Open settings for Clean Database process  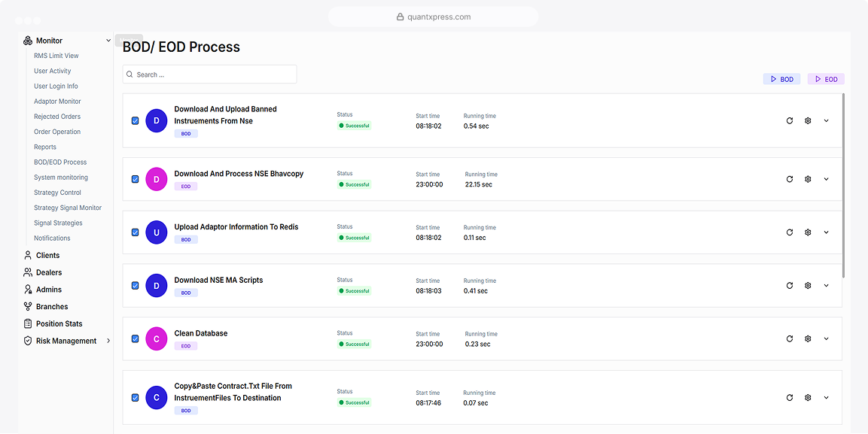click(x=808, y=339)
